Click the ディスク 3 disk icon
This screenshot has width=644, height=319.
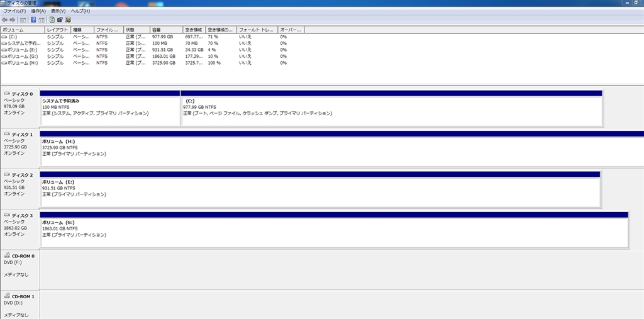click(6, 215)
